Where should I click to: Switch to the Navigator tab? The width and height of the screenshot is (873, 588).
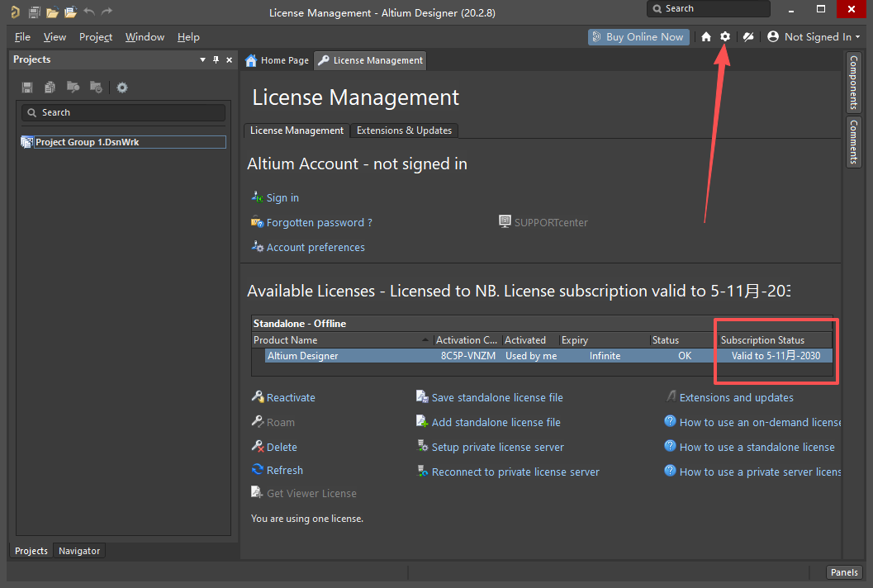79,551
